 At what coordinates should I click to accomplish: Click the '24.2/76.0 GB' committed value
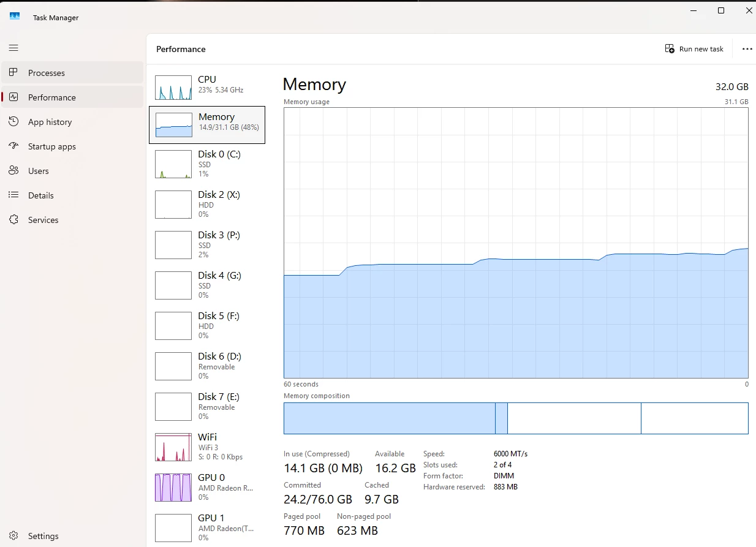click(x=318, y=499)
